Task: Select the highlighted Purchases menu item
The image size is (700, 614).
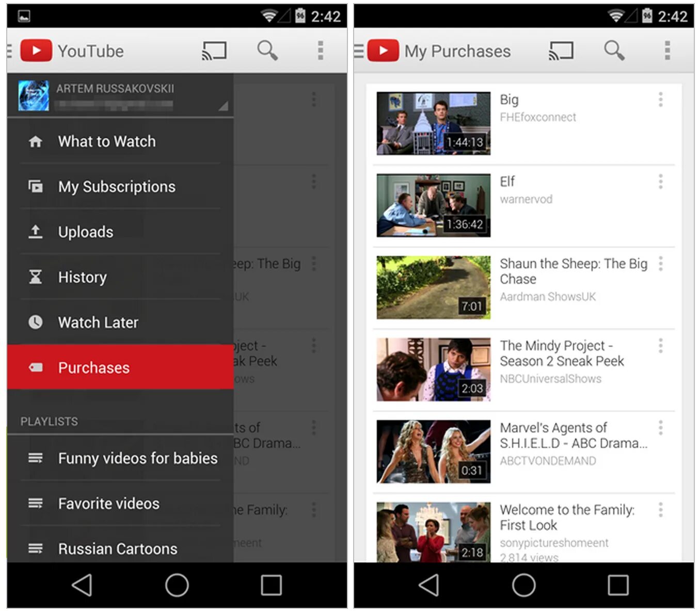Action: [x=120, y=367]
